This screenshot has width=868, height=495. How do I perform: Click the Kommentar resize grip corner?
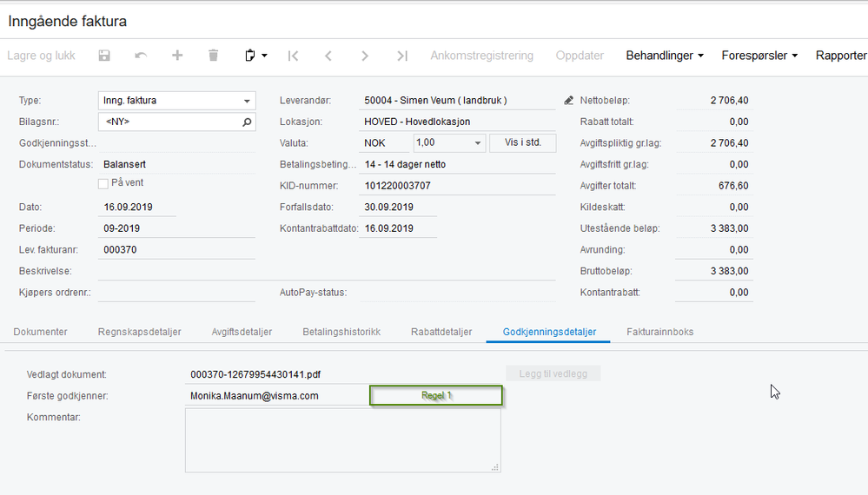pos(495,467)
